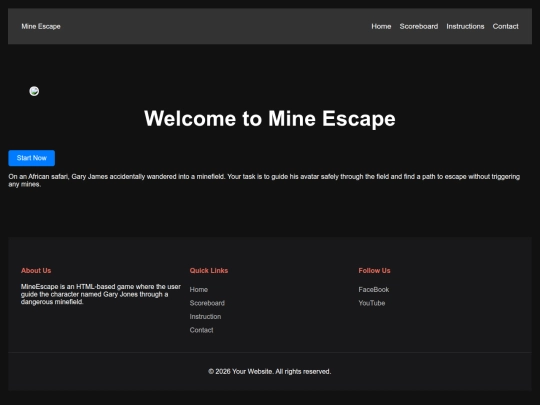
Task: Open Scoreboard in the top navigation
Action: coord(419,27)
